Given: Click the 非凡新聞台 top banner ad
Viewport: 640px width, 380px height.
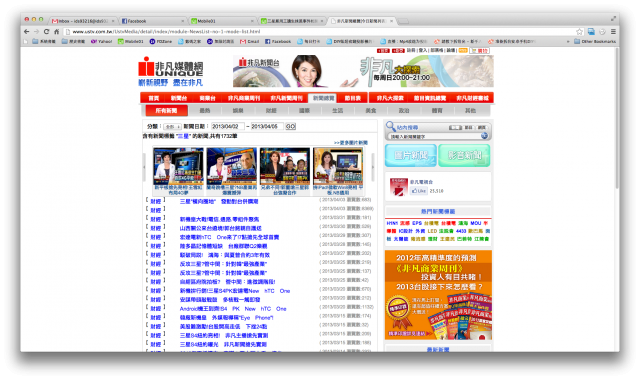Looking at the screenshot, I should tap(363, 71).
